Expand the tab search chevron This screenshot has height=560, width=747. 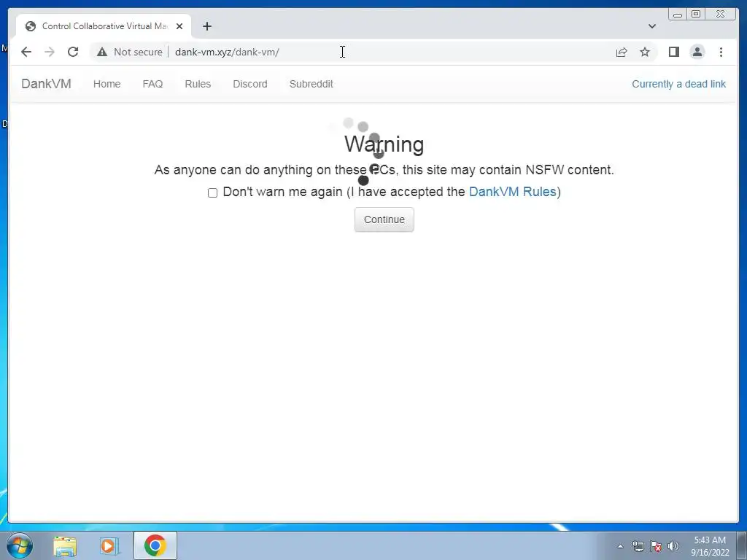pyautogui.click(x=651, y=26)
